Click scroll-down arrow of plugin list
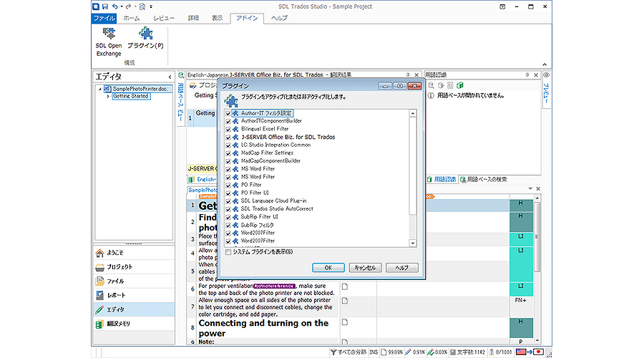This screenshot has height=358, width=644. point(413,243)
